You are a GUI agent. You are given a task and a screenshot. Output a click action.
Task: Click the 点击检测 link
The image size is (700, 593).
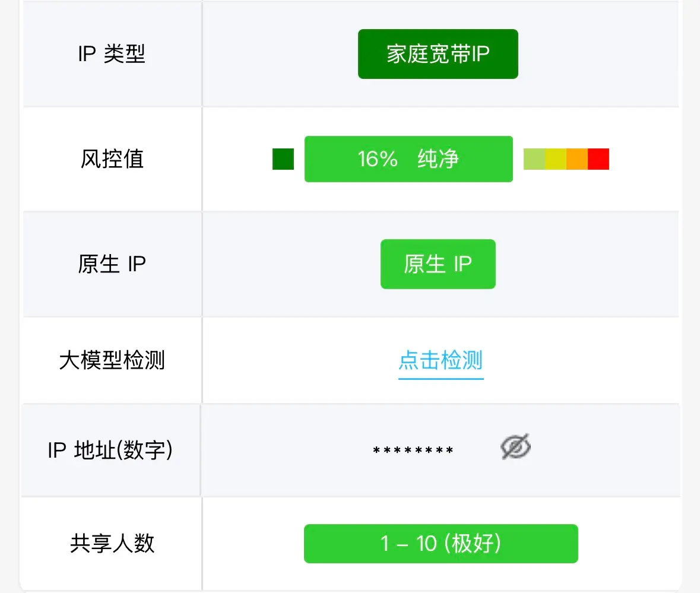441,361
